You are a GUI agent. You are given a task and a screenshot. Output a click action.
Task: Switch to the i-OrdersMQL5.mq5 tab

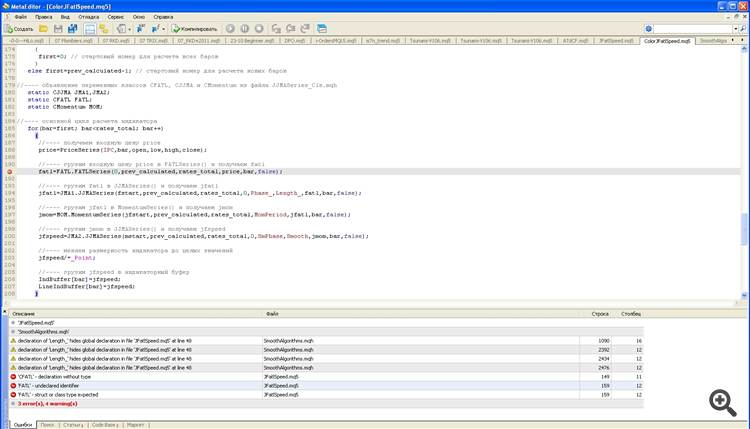click(x=336, y=41)
